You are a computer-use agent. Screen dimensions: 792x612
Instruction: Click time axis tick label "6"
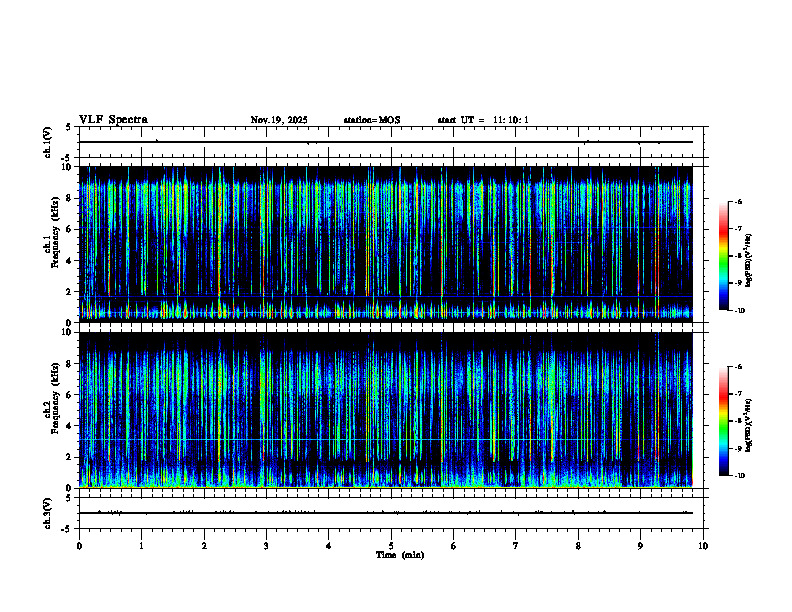[453, 546]
